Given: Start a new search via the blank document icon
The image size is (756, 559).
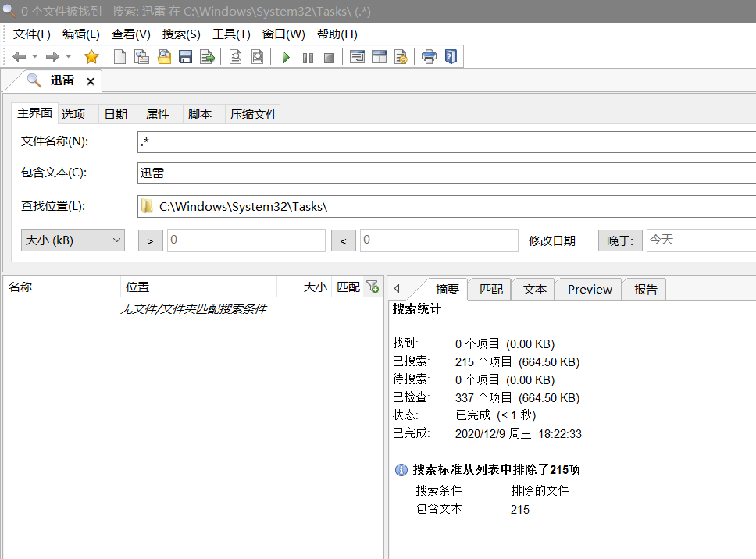Looking at the screenshot, I should coord(119,56).
